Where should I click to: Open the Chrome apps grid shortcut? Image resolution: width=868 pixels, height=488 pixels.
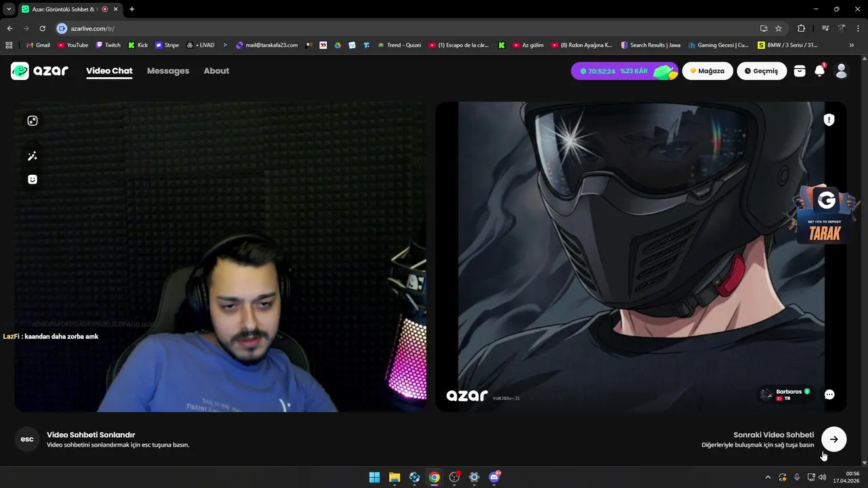pyautogui.click(x=9, y=45)
